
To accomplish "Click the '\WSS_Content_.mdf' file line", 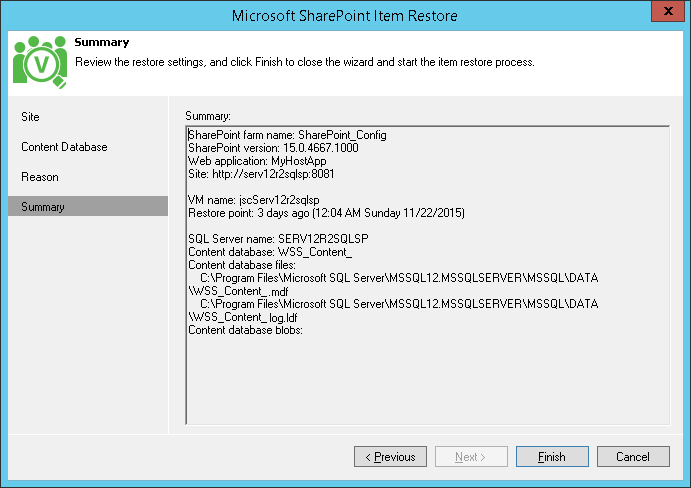I will [x=238, y=291].
